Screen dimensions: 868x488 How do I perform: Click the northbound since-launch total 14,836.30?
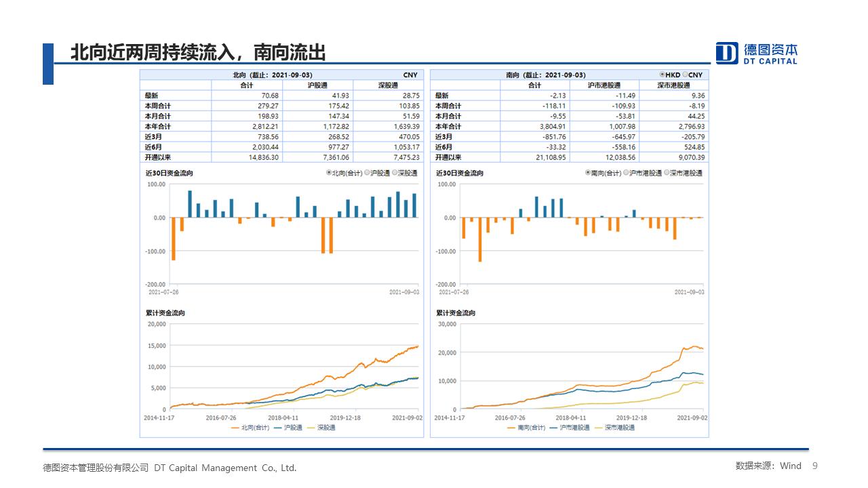(263, 157)
